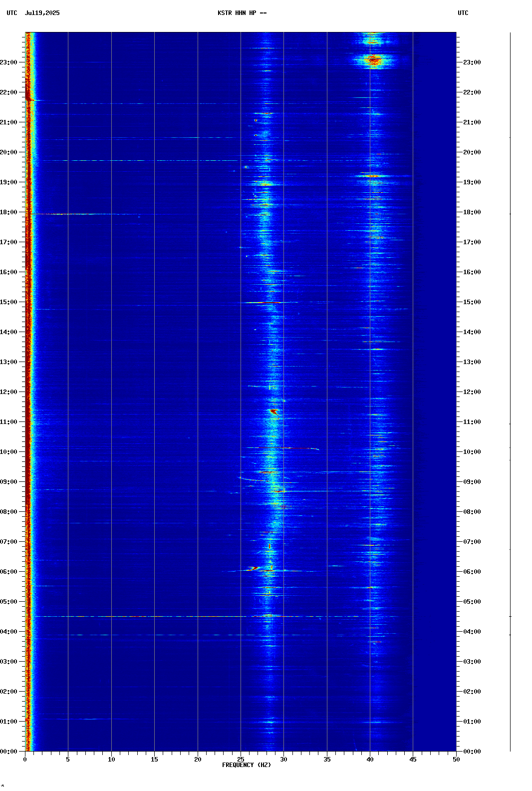Select "09:00" on the right time axis
This screenshot has width=532, height=791.
(472, 482)
